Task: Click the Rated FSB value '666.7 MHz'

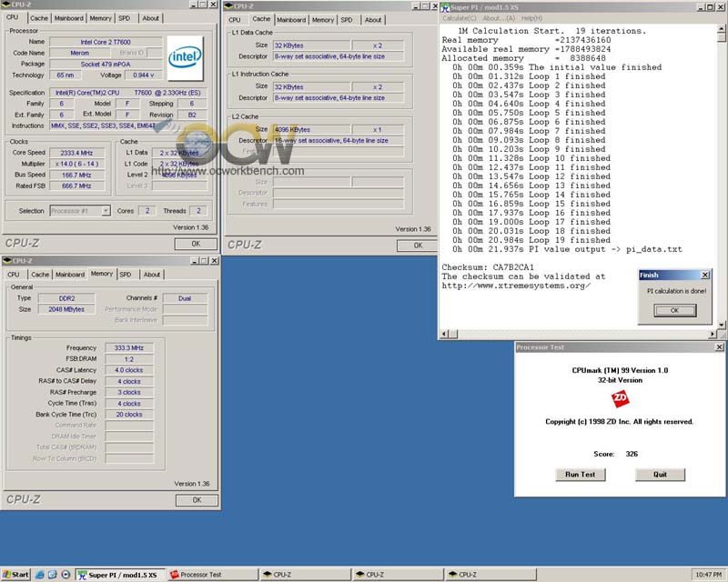Action: click(x=76, y=186)
